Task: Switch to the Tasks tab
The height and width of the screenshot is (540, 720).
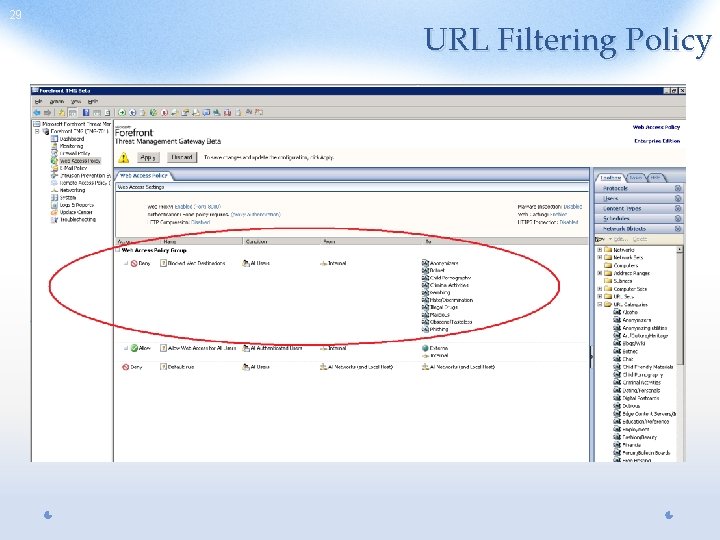Action: click(x=636, y=178)
